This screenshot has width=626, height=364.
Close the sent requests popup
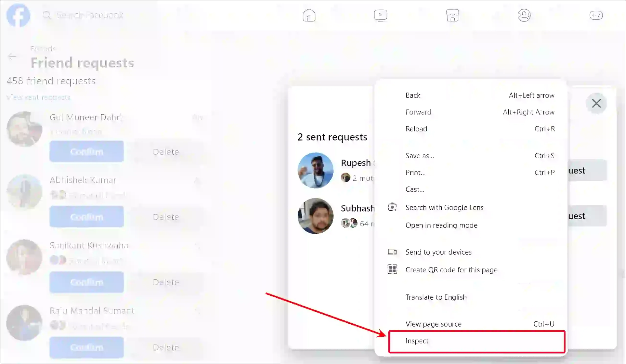point(597,103)
